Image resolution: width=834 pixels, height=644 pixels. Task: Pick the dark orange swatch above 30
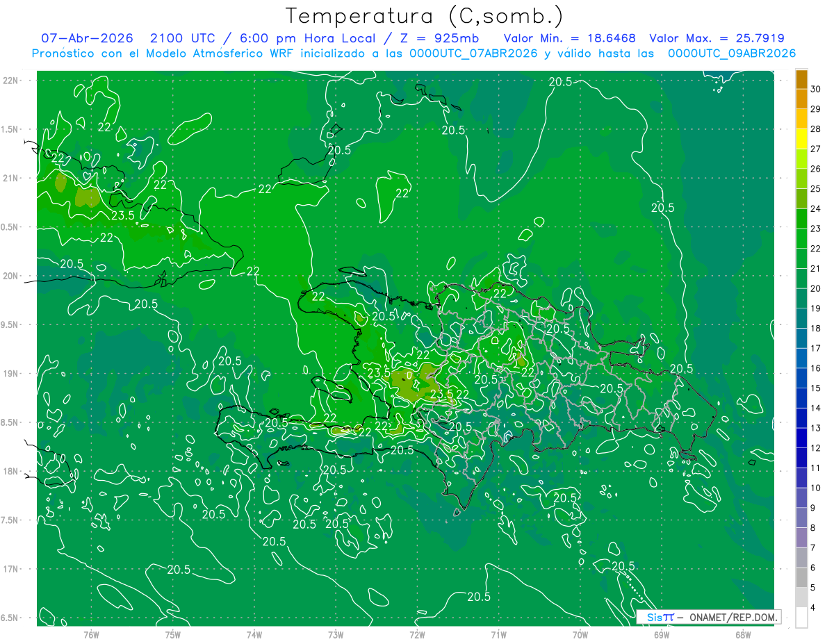point(801,80)
